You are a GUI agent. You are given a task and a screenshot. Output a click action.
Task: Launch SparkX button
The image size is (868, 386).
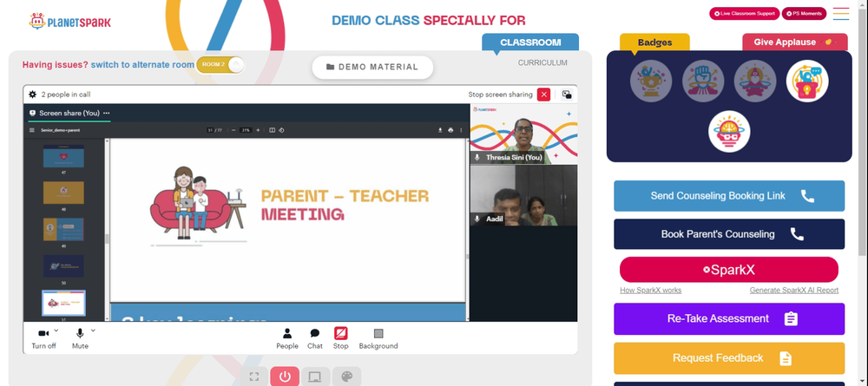click(729, 270)
